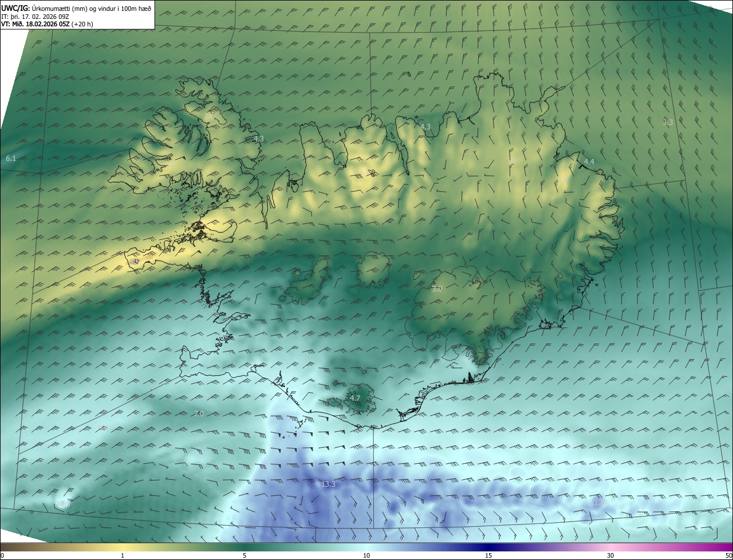Click the colorbar tick label 0
The image size is (733, 560).
[x=2, y=555]
